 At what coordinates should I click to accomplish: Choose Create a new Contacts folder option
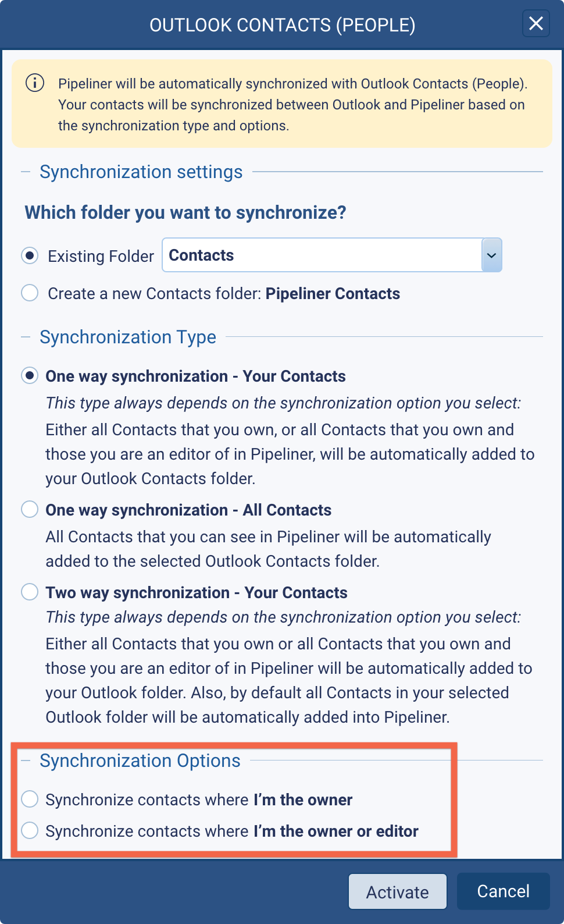tap(30, 293)
